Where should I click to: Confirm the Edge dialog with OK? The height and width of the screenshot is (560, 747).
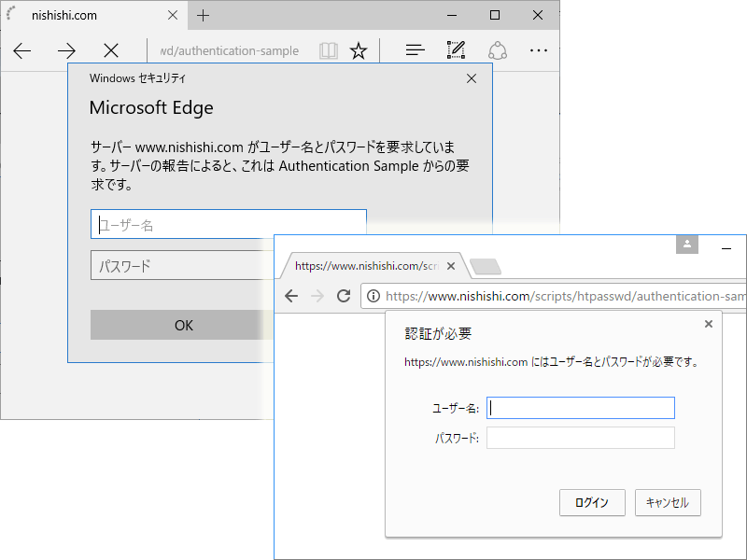click(183, 325)
